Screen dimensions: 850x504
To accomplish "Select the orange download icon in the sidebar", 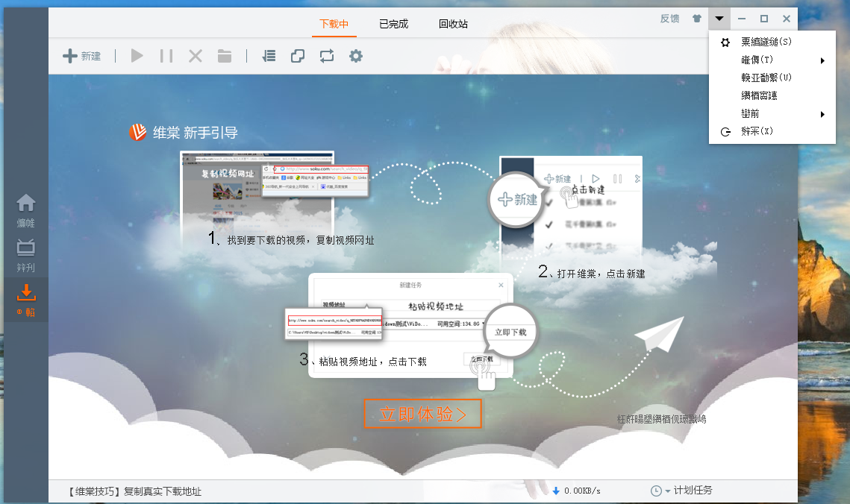I will tap(25, 292).
